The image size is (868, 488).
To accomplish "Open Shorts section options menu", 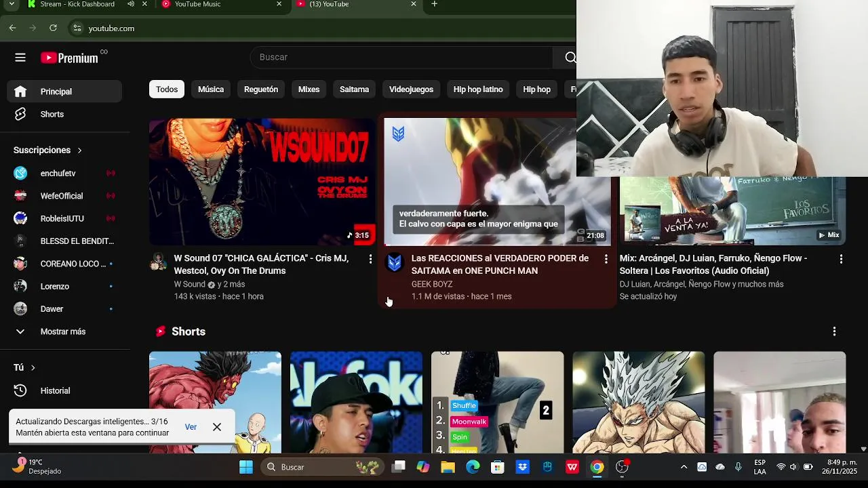I will coord(834,331).
